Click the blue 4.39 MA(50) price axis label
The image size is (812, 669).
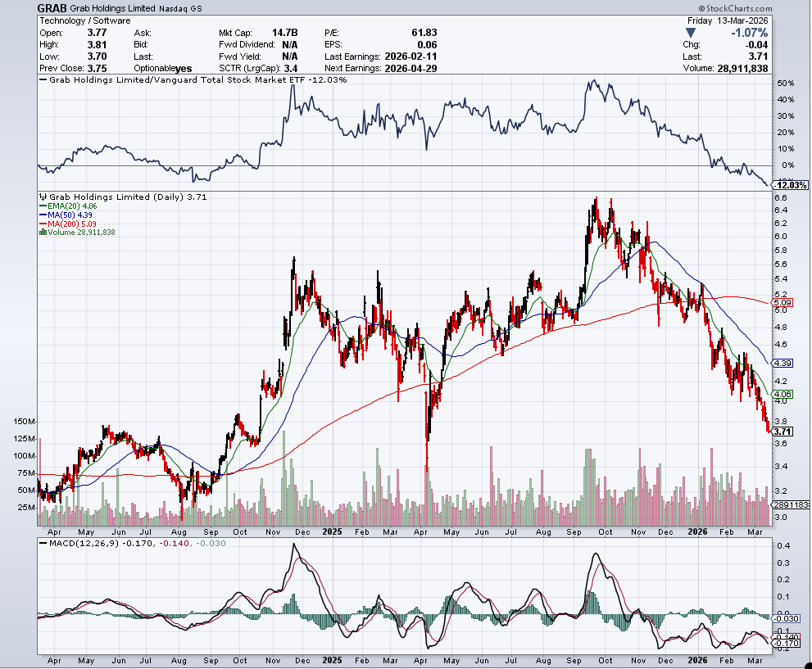click(783, 364)
